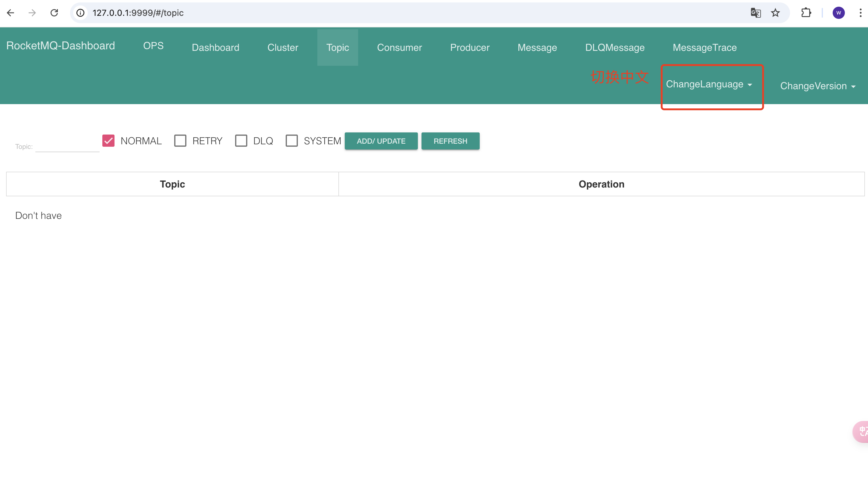The width and height of the screenshot is (868, 498).
Task: Open Chrome three-dot menu
Action: 860,13
